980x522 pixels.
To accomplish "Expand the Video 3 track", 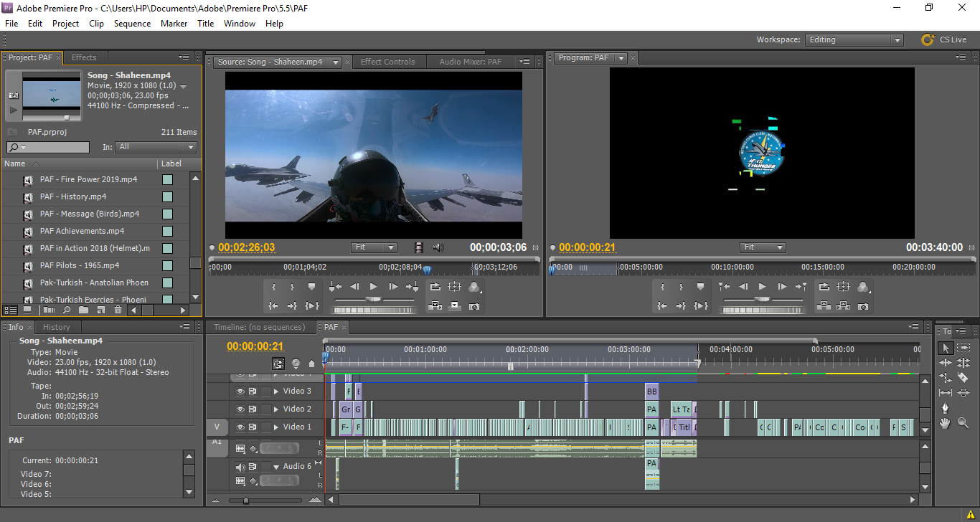I will click(276, 391).
